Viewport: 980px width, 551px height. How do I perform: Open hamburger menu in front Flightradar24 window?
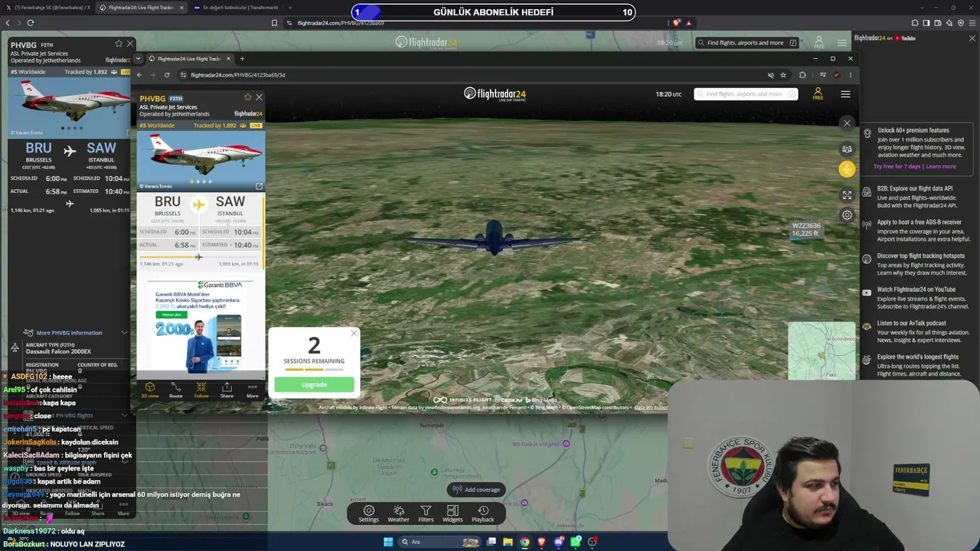(845, 94)
